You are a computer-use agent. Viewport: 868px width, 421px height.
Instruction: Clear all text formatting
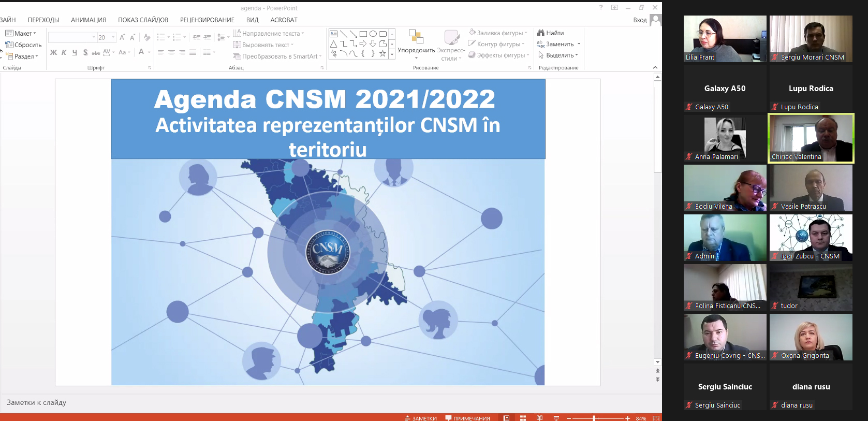coord(147,37)
